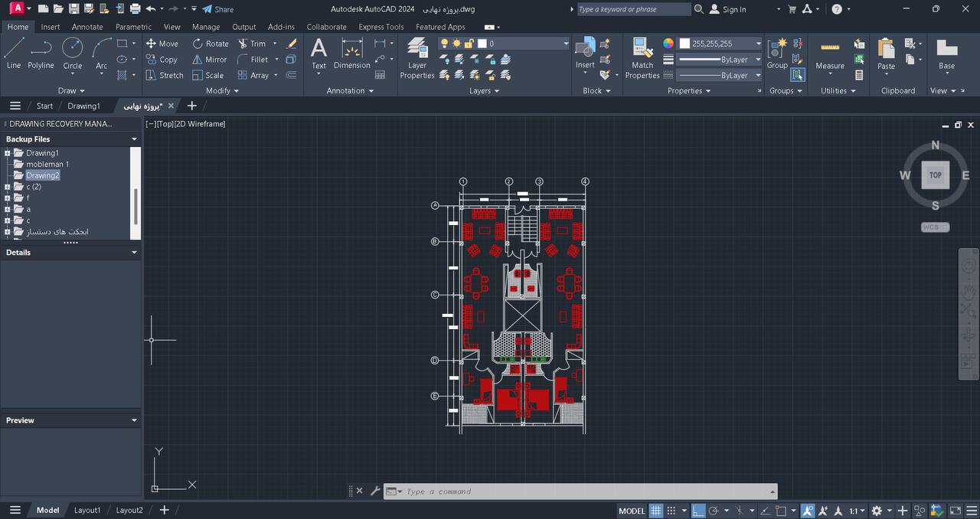Open Quick Calculator in Utilities panel
Image resolution: width=980 pixels, height=519 pixels.
(x=859, y=75)
